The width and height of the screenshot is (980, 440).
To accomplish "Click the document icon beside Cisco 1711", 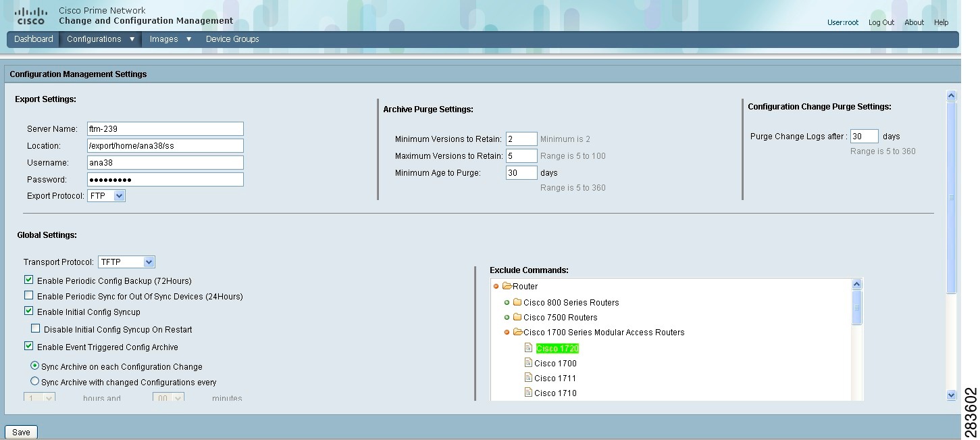I will pos(529,377).
